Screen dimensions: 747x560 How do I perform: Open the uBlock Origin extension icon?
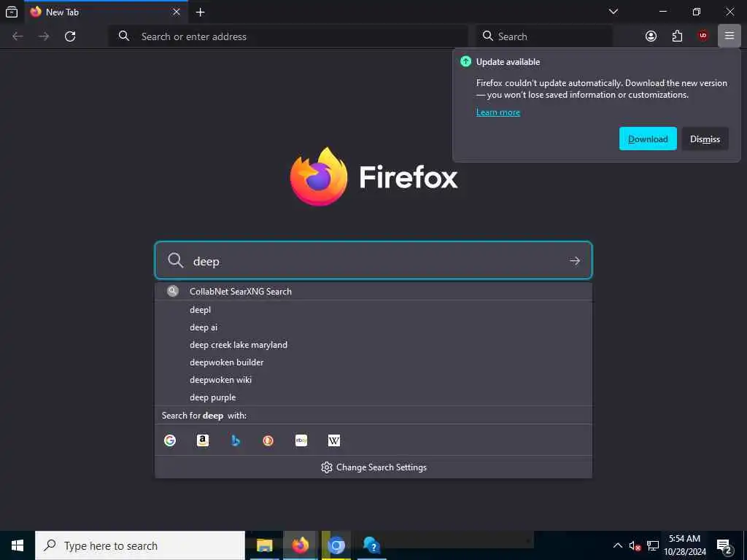click(703, 36)
